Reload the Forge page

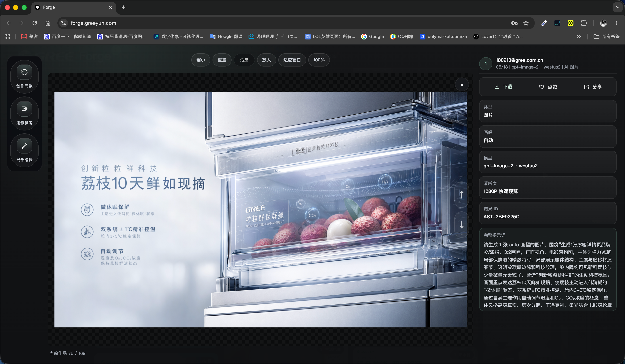coord(35,23)
